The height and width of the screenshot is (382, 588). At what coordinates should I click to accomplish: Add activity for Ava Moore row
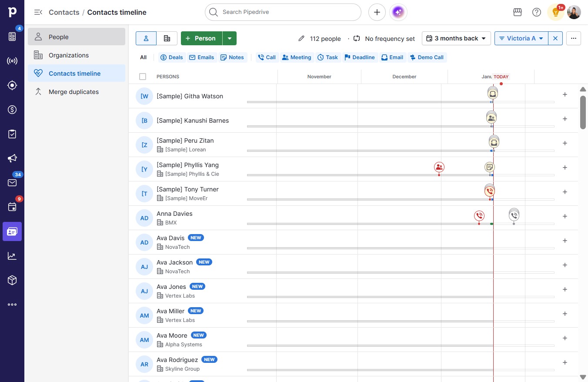pos(565,338)
